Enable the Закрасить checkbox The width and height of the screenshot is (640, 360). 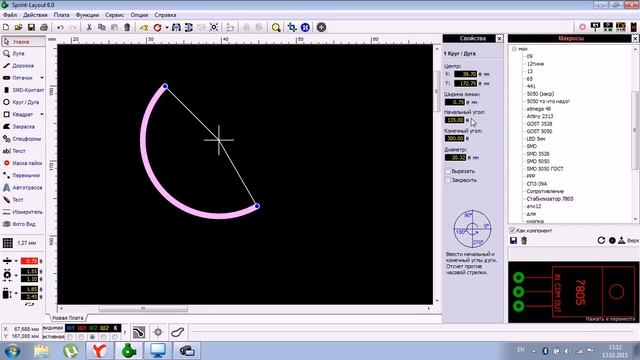[448, 180]
